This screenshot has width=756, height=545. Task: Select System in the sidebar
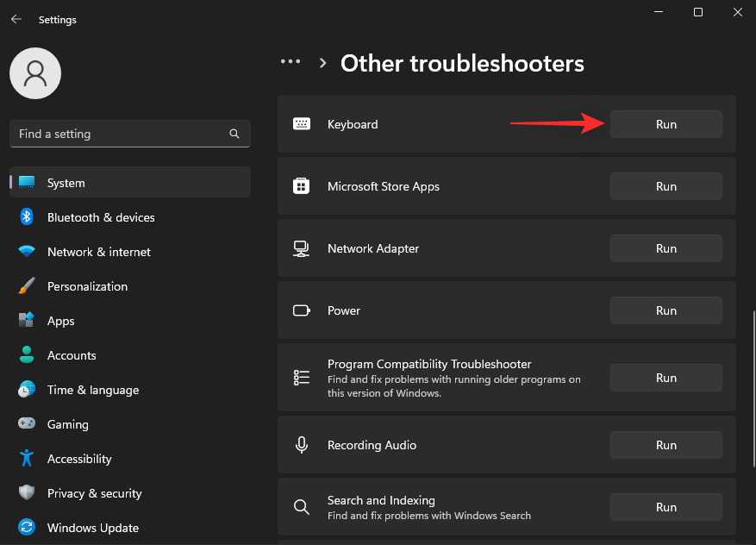(66, 183)
